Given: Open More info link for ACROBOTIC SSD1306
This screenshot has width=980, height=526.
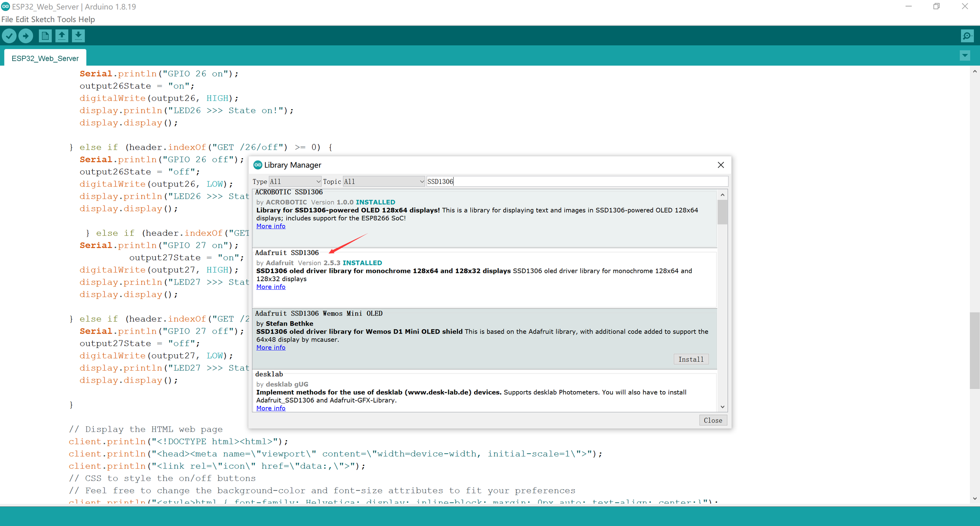Looking at the screenshot, I should pos(271,226).
